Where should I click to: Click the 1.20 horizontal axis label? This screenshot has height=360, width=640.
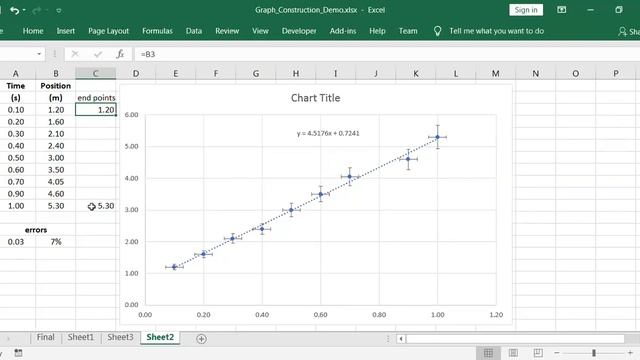496,315
